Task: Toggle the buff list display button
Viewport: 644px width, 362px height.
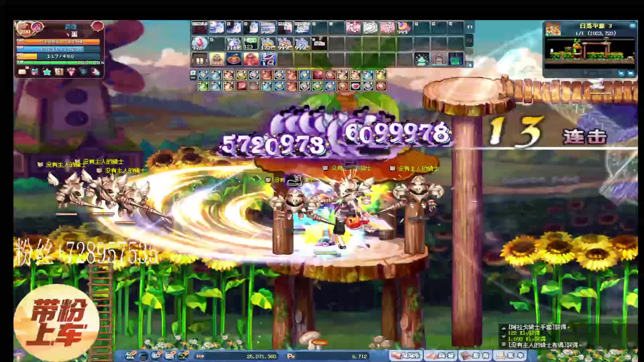Action: coord(193,75)
